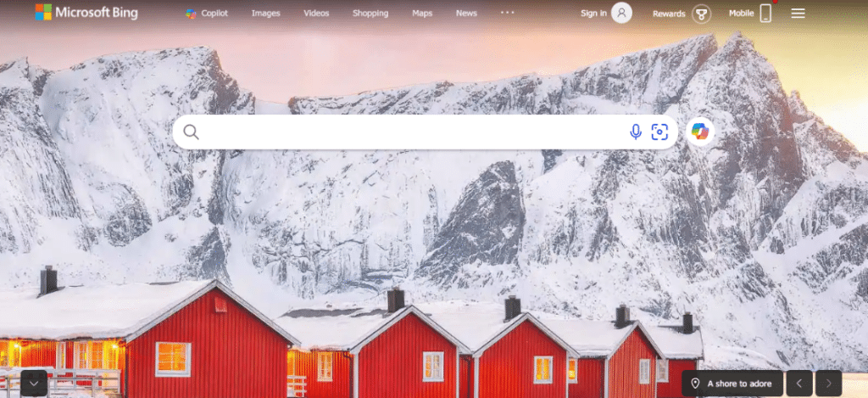Viewport: 868px width, 398px height.
Task: Open the Copilot tab in the top navigation
Action: (207, 14)
